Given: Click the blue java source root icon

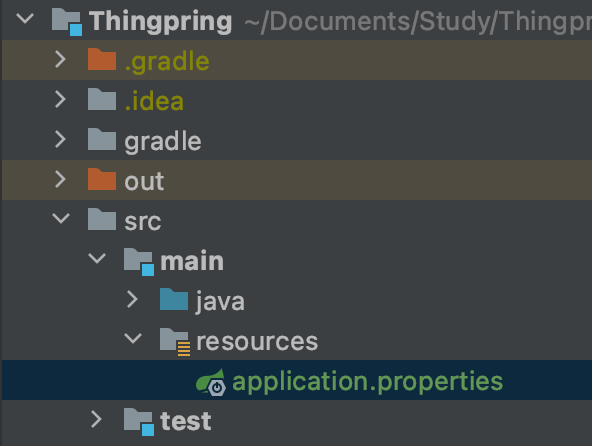Looking at the screenshot, I should [x=174, y=299].
